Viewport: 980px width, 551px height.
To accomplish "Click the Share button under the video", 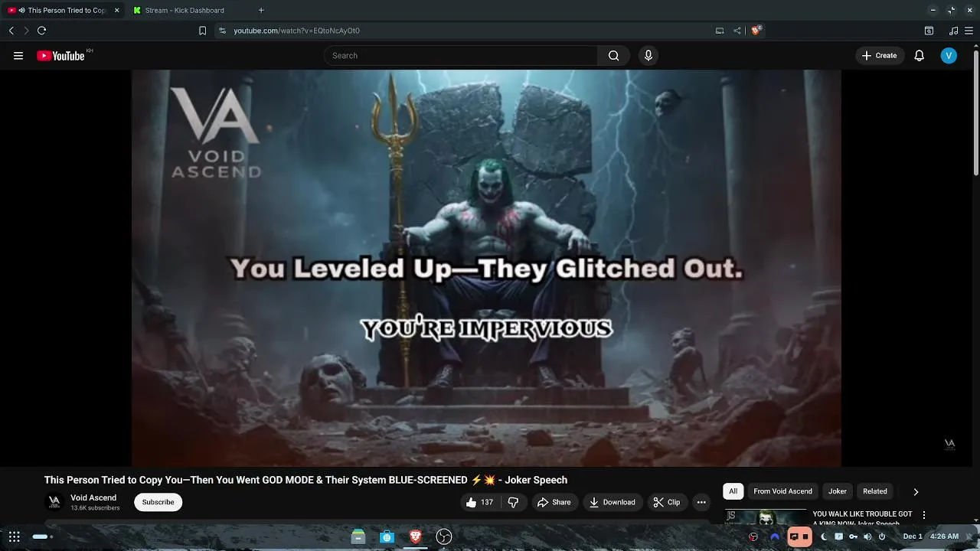I will [x=554, y=502].
